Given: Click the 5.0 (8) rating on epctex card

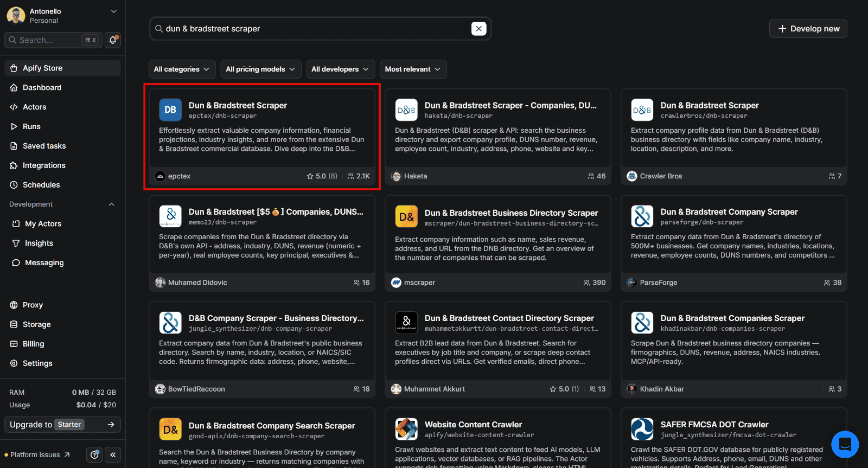Looking at the screenshot, I should pos(322,176).
